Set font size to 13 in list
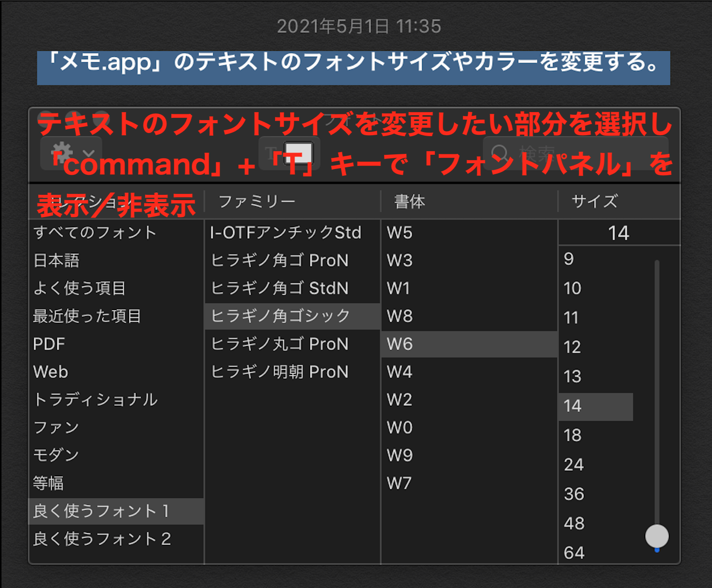The image size is (712, 588). [x=596, y=377]
